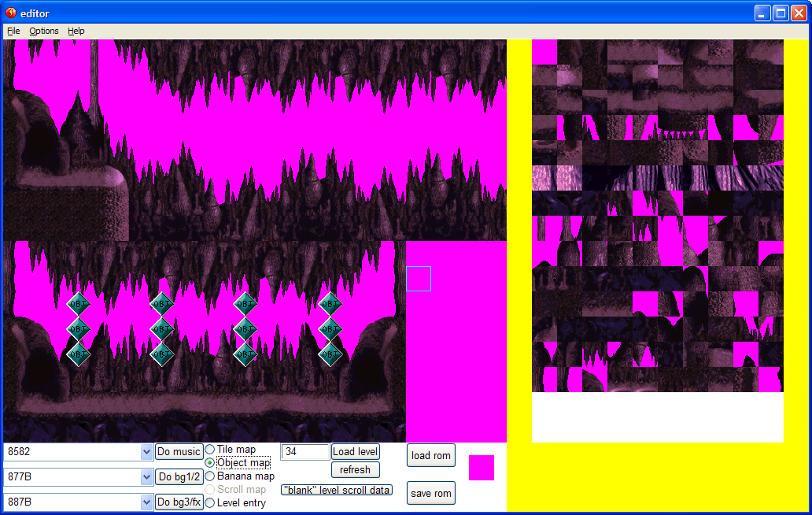The height and width of the screenshot is (515, 812).
Task: Click the highlighted cyan tile selector square
Action: [418, 278]
